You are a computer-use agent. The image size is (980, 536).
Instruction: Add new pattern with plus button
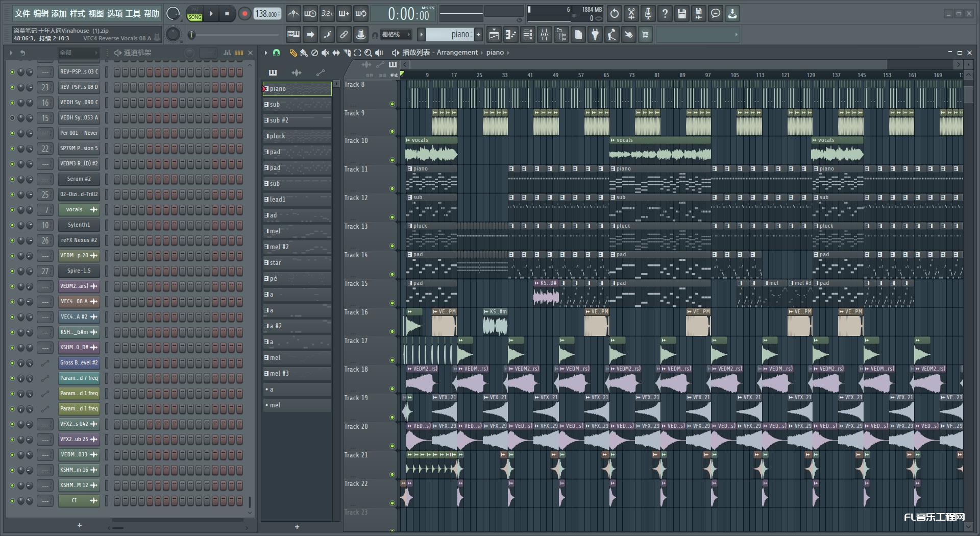click(x=478, y=35)
